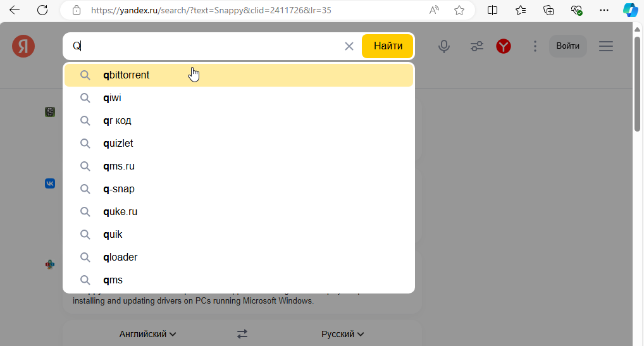Click the page vertical scrollbar thumb
This screenshot has height=346, width=644.
point(637,84)
